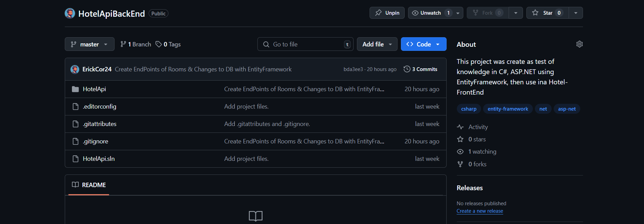
Task: Click the HotelApi folder icon
Action: (x=75, y=89)
